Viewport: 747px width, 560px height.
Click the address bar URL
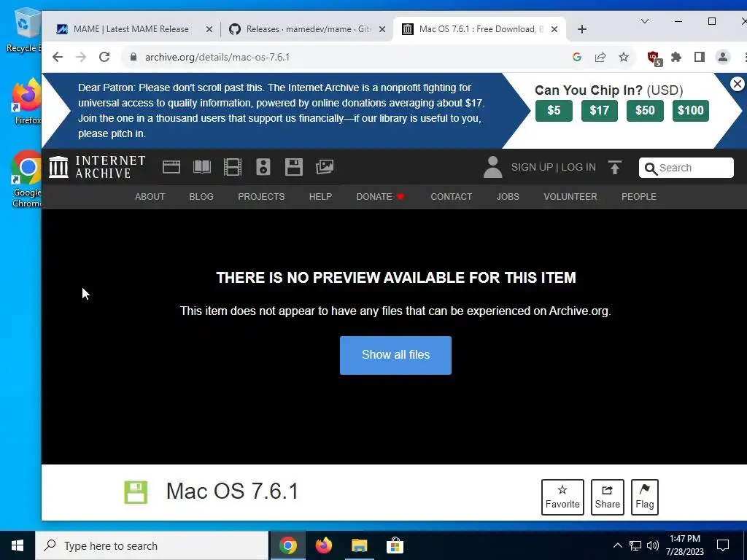click(x=217, y=57)
